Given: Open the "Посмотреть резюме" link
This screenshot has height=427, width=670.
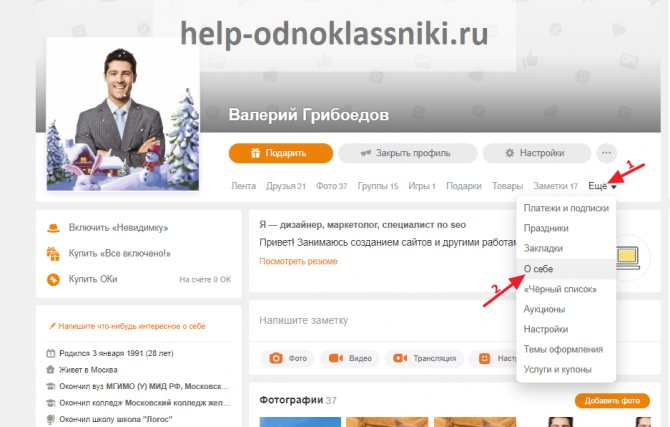Looking at the screenshot, I should [298, 261].
